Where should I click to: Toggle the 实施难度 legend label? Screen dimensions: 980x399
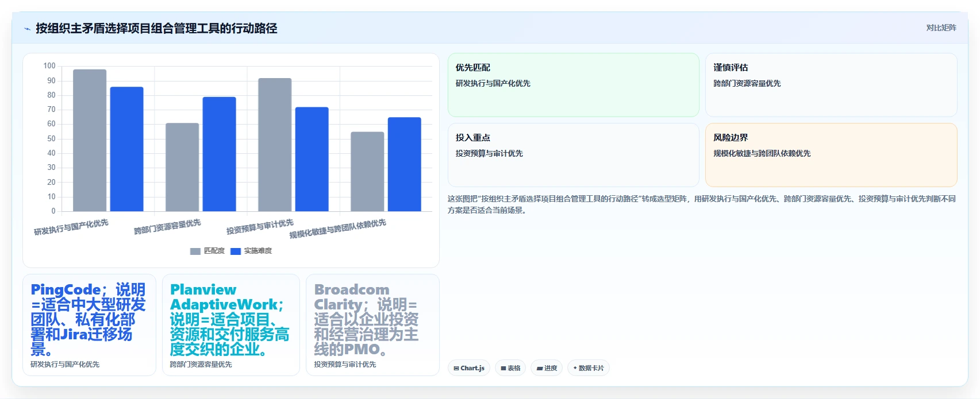pos(258,251)
